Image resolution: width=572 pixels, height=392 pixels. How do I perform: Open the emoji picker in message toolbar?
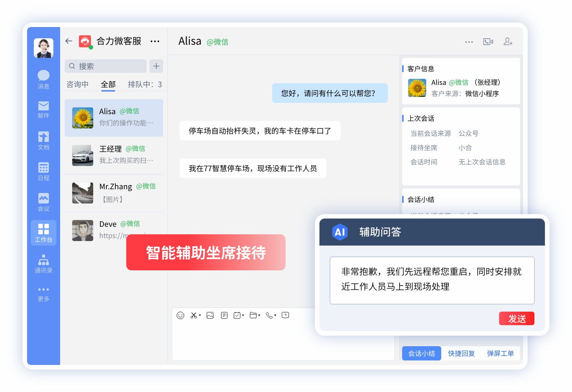pos(180,315)
